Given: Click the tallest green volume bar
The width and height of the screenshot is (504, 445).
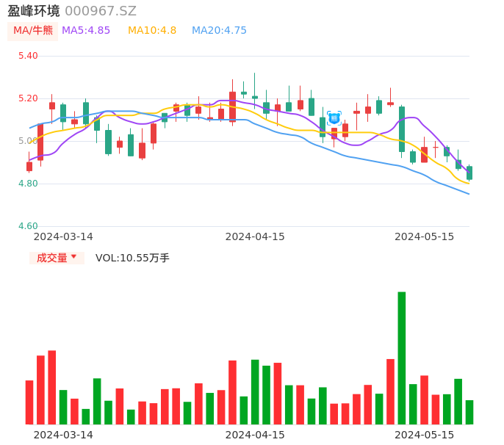Looking at the screenshot, I should click(402, 358).
